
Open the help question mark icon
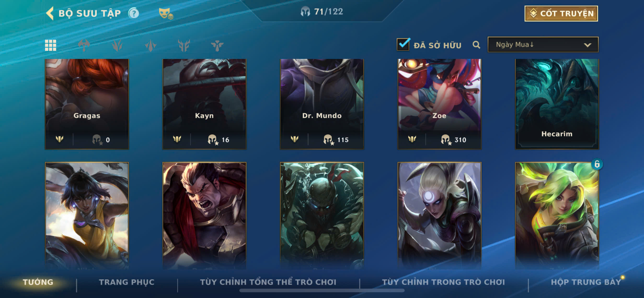click(134, 13)
